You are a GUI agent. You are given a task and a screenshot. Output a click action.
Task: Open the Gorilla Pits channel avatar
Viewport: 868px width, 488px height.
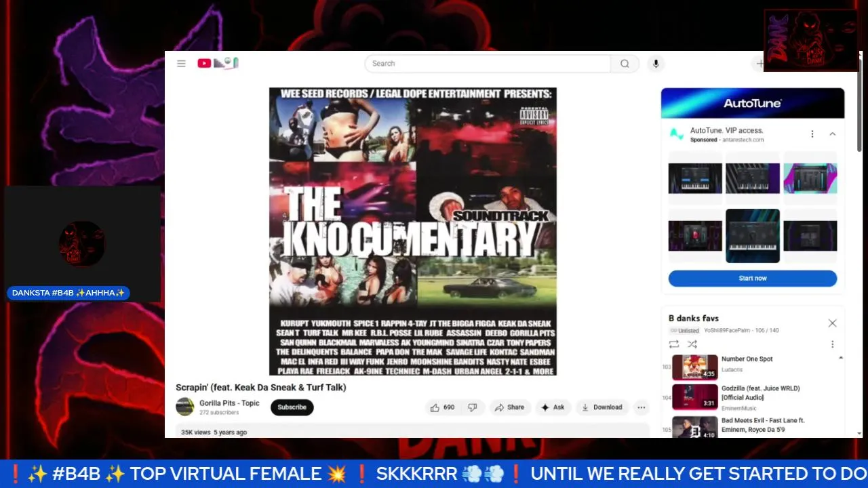coord(185,407)
